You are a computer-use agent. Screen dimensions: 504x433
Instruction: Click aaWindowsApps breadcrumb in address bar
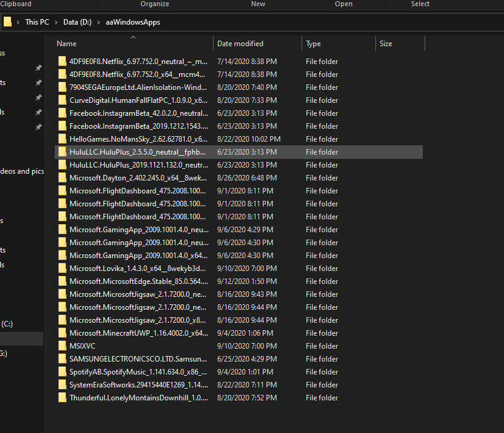click(133, 22)
